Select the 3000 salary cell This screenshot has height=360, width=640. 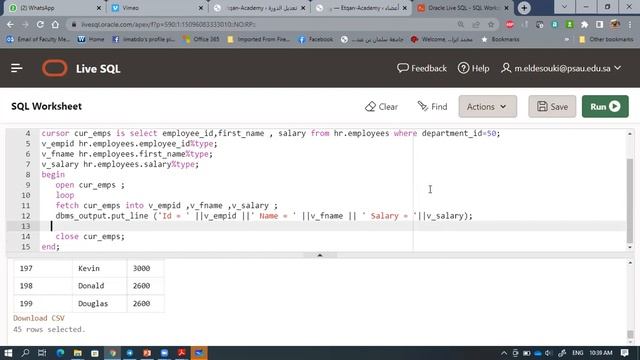point(146,268)
